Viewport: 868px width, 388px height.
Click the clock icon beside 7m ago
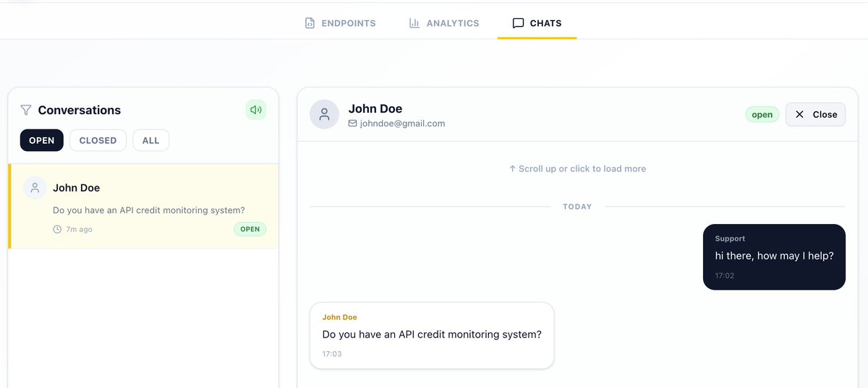click(57, 229)
